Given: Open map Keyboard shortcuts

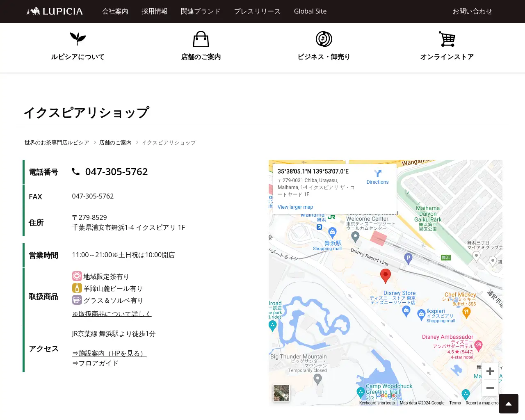Looking at the screenshot, I should [377, 403].
